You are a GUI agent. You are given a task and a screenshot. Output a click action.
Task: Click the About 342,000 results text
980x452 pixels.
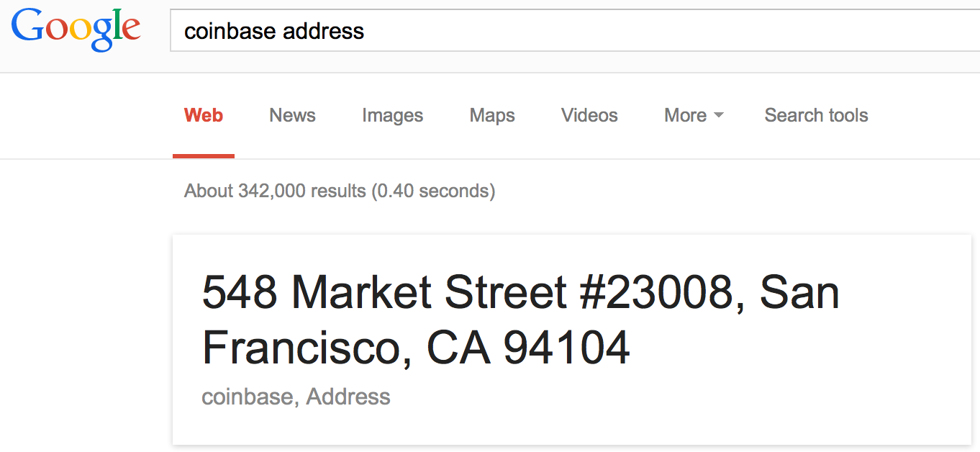point(275,191)
